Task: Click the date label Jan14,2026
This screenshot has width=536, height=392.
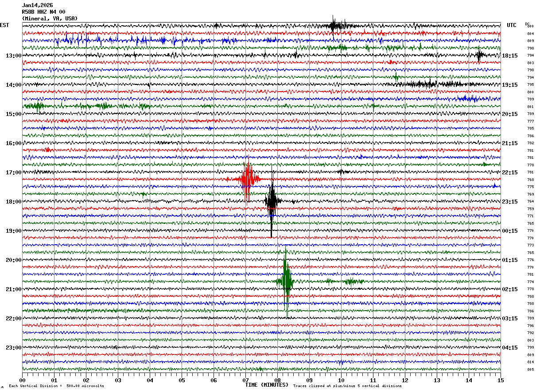Action: (x=37, y=5)
